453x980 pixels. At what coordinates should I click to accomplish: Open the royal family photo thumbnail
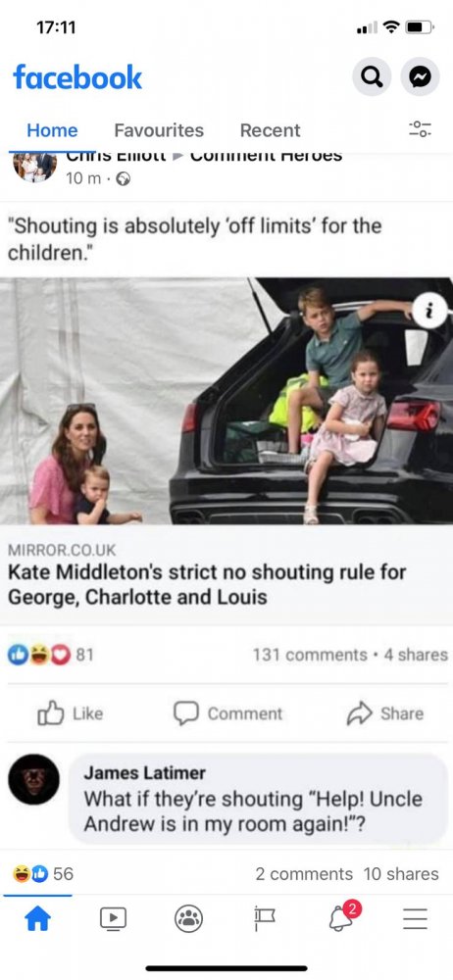226,401
